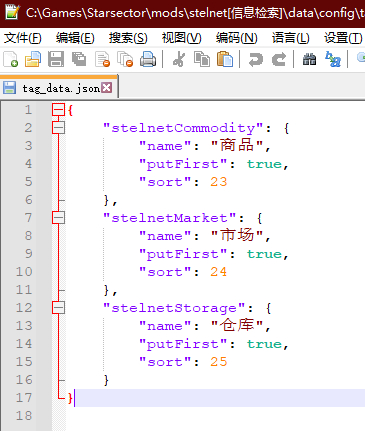365x431 pixels.
Task: Click the Paste clipboard icon
Action: 225,59
